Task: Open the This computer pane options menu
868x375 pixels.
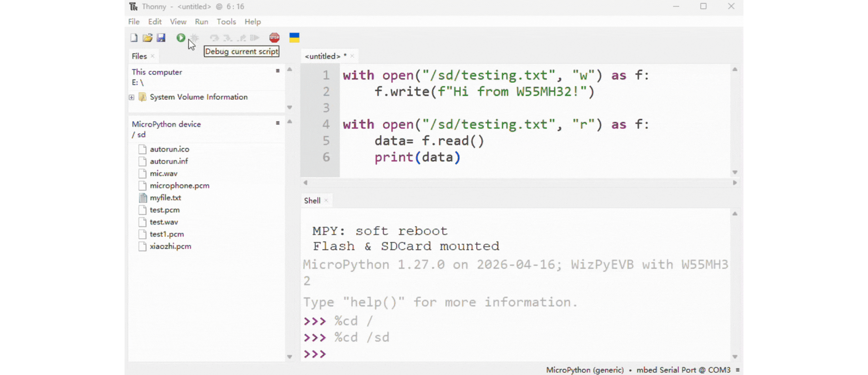Action: 278,71
